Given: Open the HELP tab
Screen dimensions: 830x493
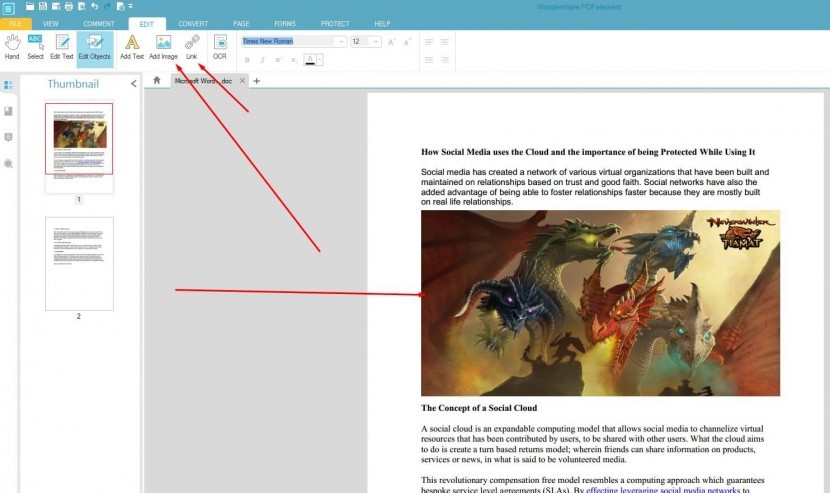Looking at the screenshot, I should coord(382,24).
